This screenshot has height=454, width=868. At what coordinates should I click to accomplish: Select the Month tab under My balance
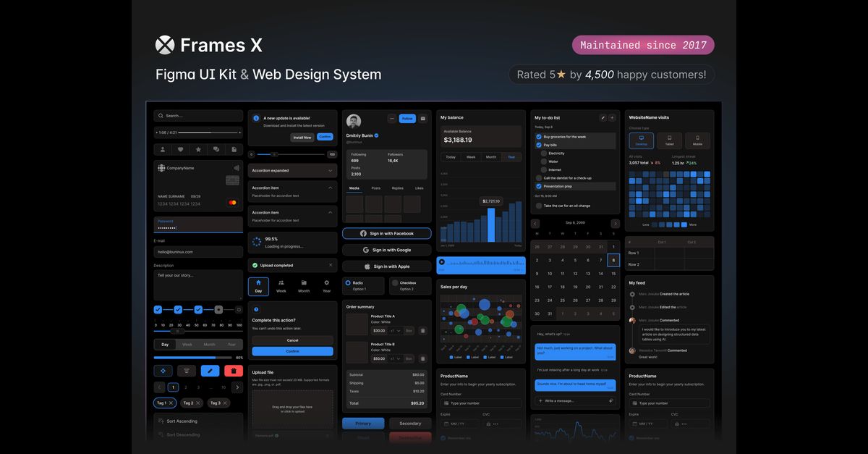tap(491, 157)
